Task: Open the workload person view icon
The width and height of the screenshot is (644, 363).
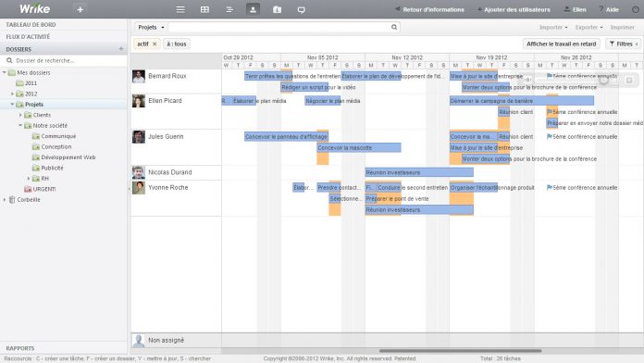Action: point(253,9)
